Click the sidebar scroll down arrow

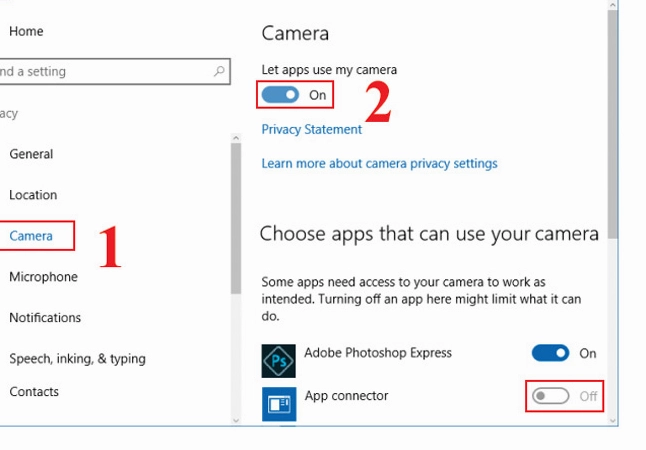236,420
